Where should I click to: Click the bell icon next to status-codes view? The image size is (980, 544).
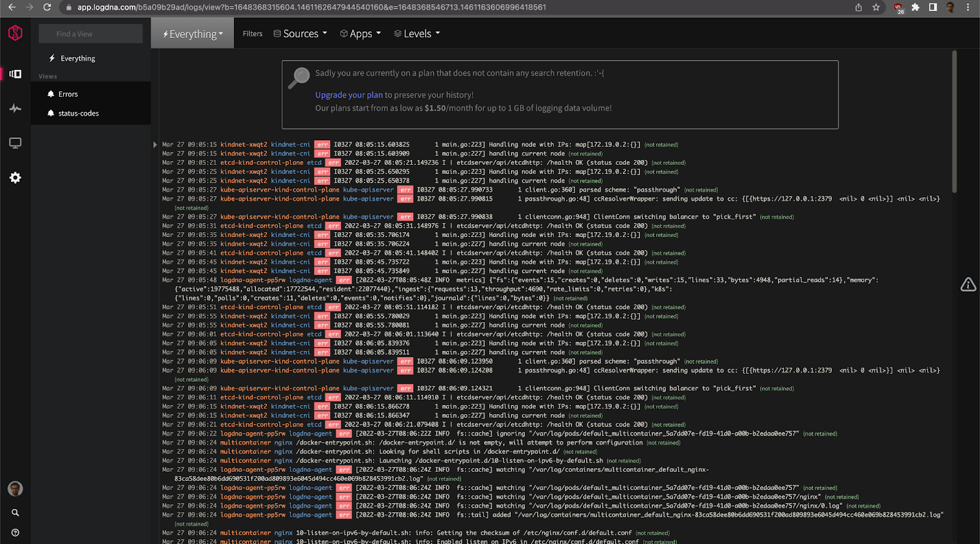coord(51,113)
